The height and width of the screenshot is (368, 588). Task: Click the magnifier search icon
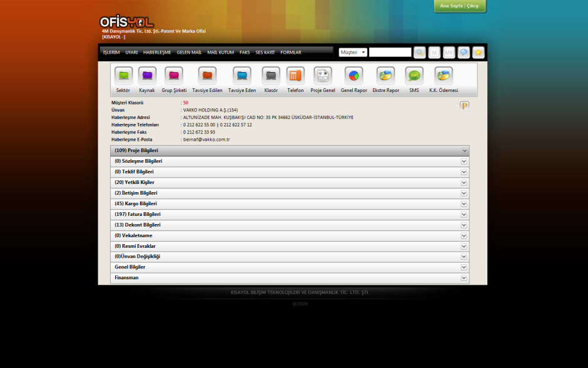[420, 53]
